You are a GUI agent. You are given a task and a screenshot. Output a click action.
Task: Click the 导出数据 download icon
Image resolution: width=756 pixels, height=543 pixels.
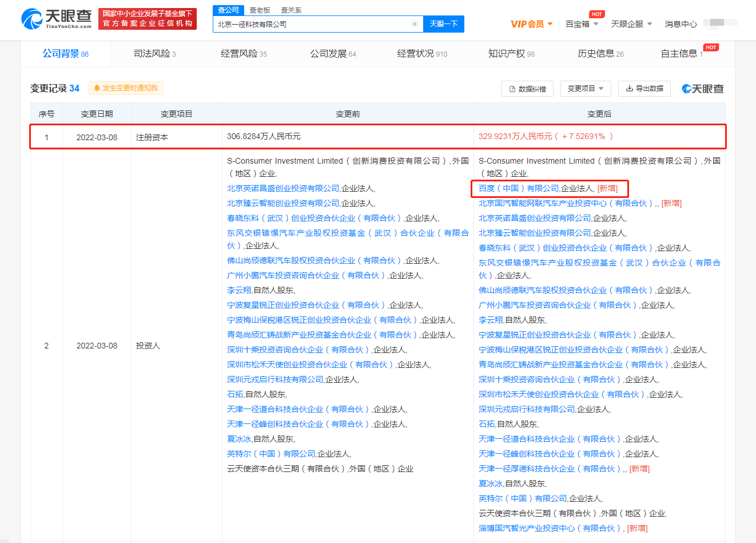(629, 88)
